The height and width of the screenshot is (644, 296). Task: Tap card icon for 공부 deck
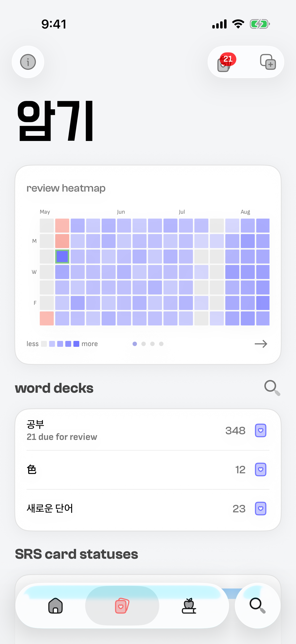pos(260,431)
